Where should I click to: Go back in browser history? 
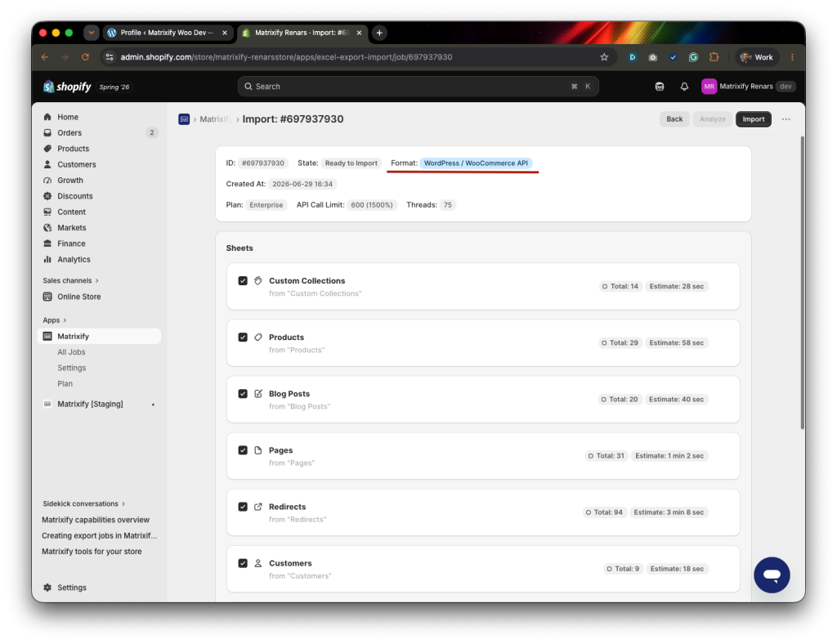coord(45,57)
